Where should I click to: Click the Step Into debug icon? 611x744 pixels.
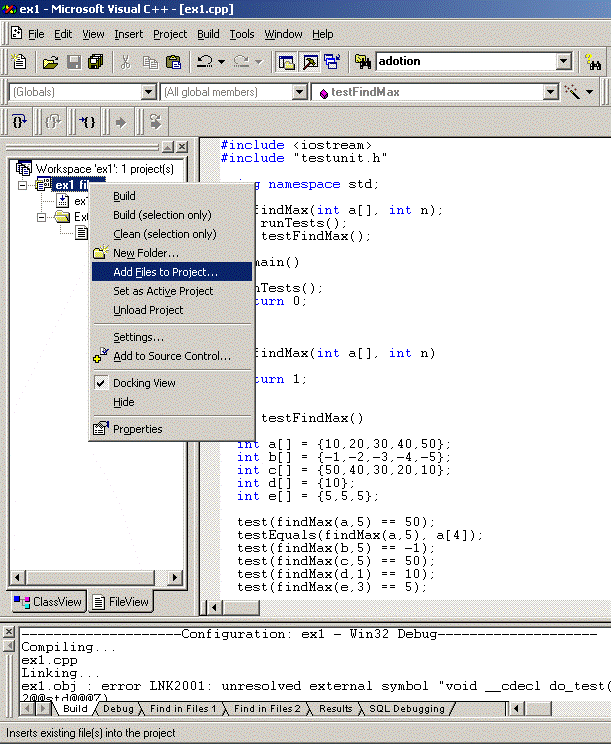(19, 122)
